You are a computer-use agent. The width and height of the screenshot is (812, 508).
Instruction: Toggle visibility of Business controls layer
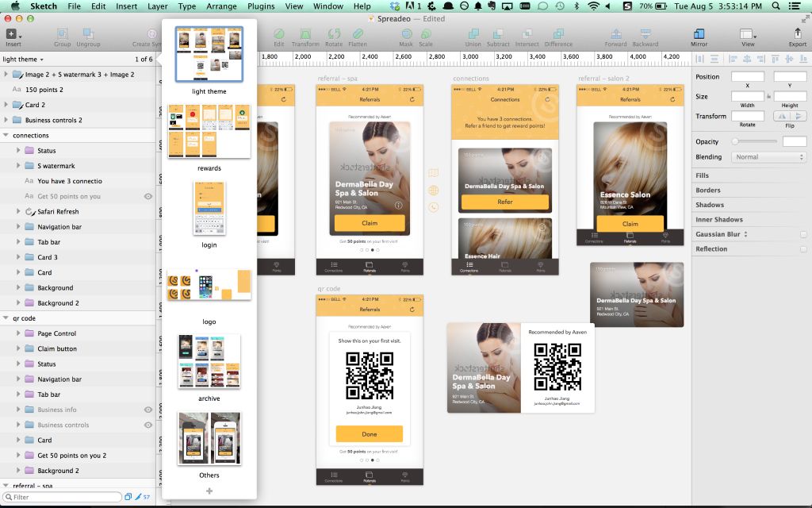pyautogui.click(x=148, y=425)
